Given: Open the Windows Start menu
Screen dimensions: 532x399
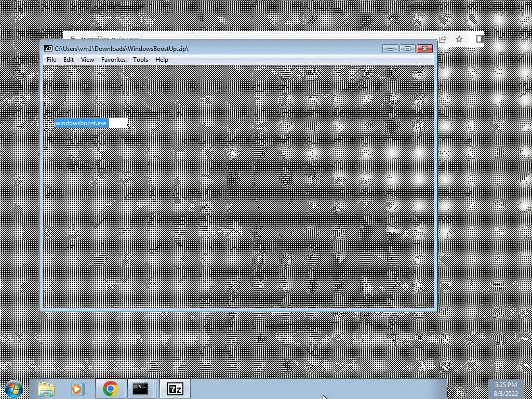Looking at the screenshot, I should tap(14, 389).
